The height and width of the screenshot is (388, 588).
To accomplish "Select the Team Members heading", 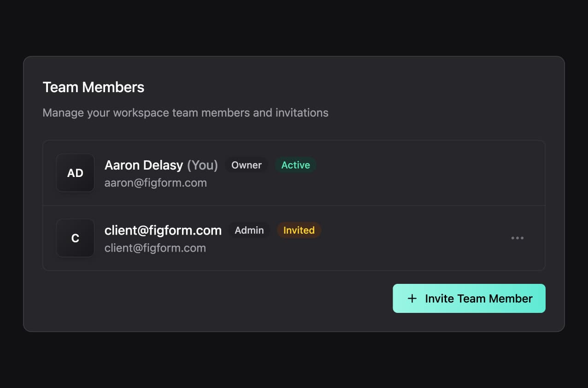I will 94,87.
